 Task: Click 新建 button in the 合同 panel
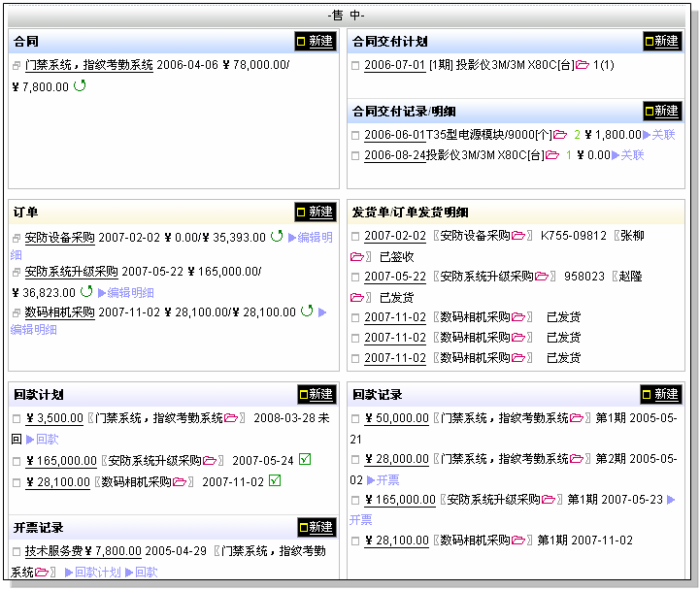[x=315, y=42]
